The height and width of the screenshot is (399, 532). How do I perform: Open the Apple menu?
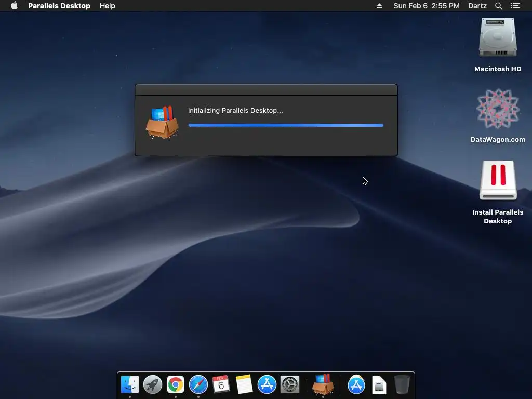[14, 6]
